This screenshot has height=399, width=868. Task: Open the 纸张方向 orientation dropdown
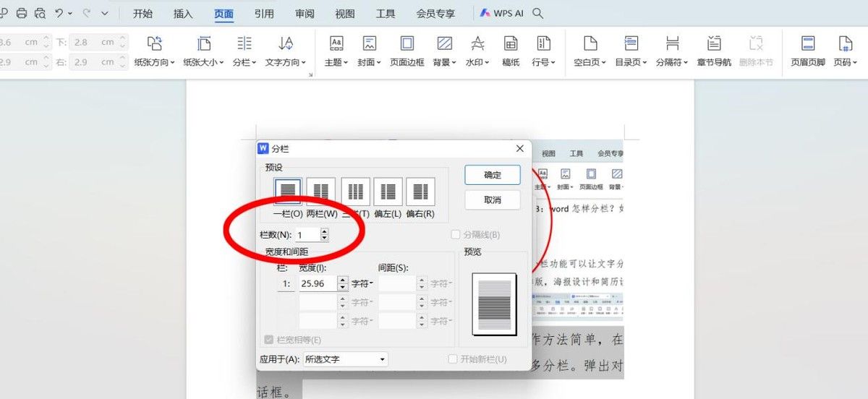coord(155,52)
